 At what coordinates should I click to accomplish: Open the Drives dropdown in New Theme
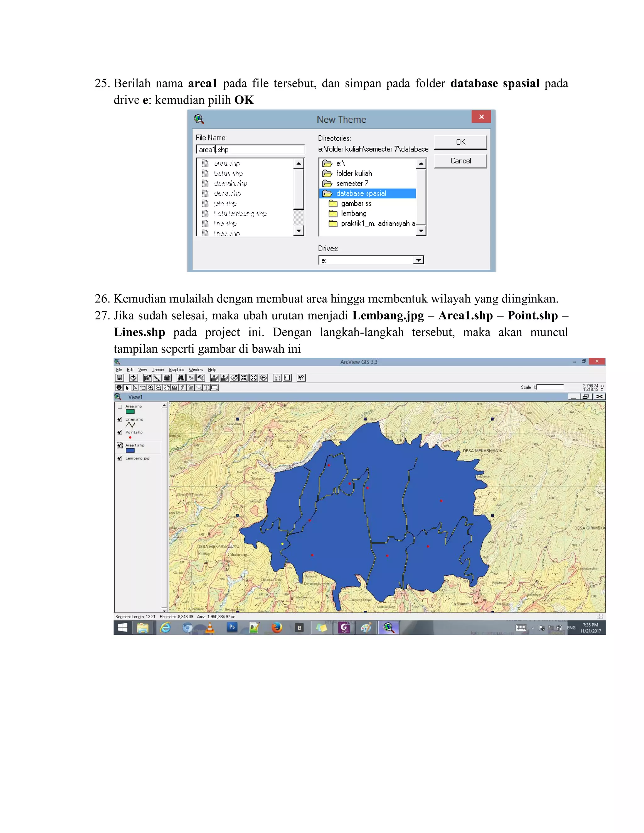point(419,260)
